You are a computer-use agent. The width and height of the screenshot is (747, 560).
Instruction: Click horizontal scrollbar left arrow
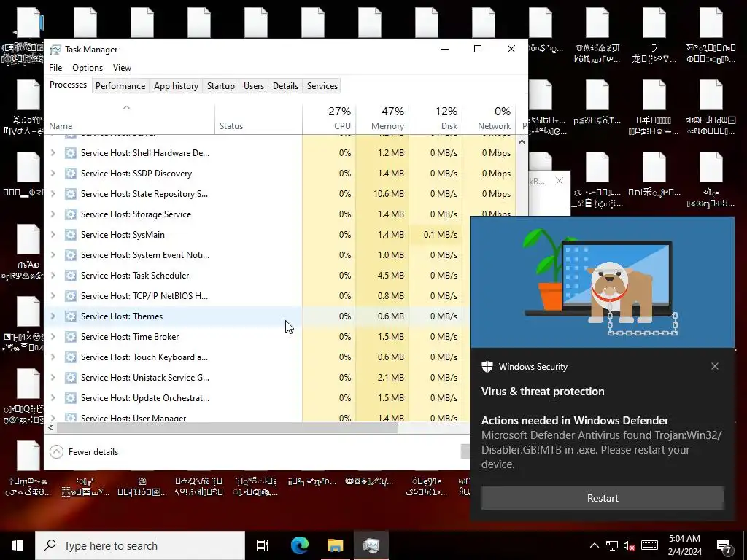pos(50,427)
